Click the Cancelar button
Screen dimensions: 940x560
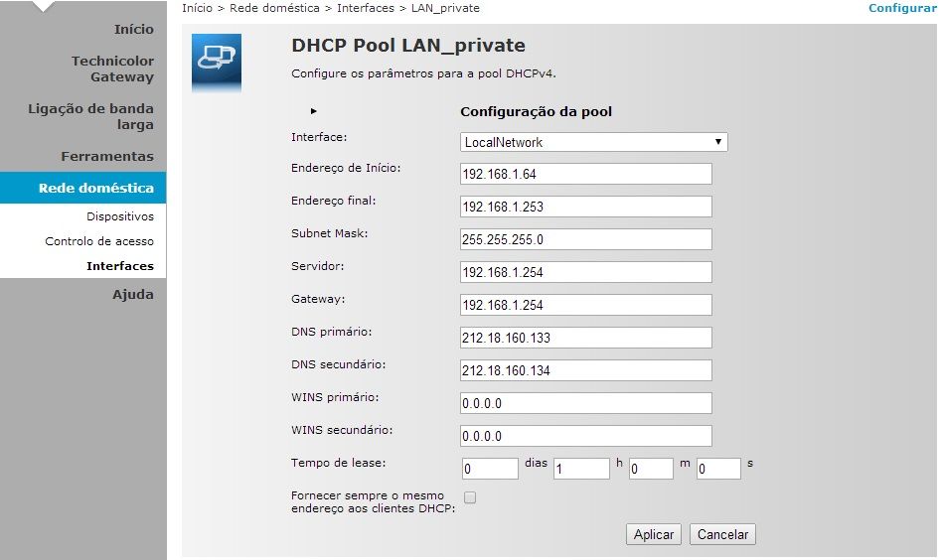tap(722, 534)
